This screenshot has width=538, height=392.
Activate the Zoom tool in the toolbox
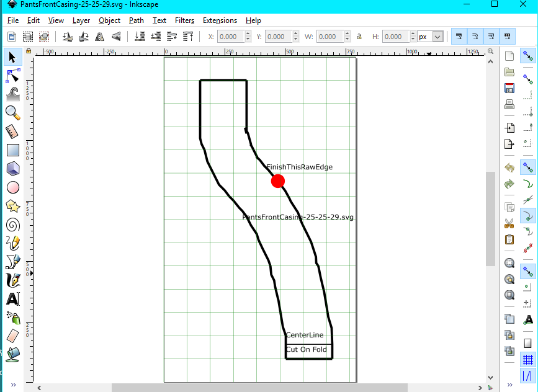coord(13,112)
